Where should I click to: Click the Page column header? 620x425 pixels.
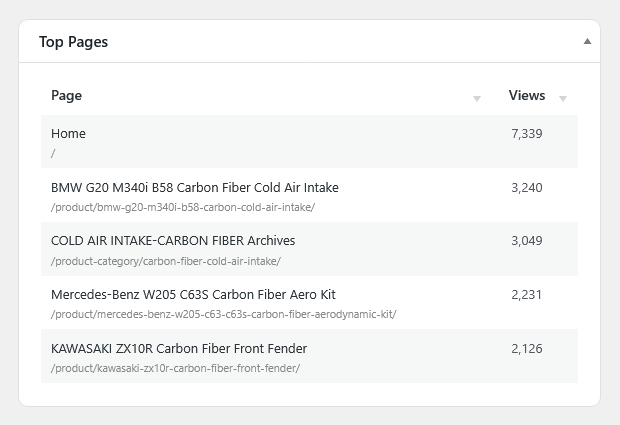(x=66, y=96)
